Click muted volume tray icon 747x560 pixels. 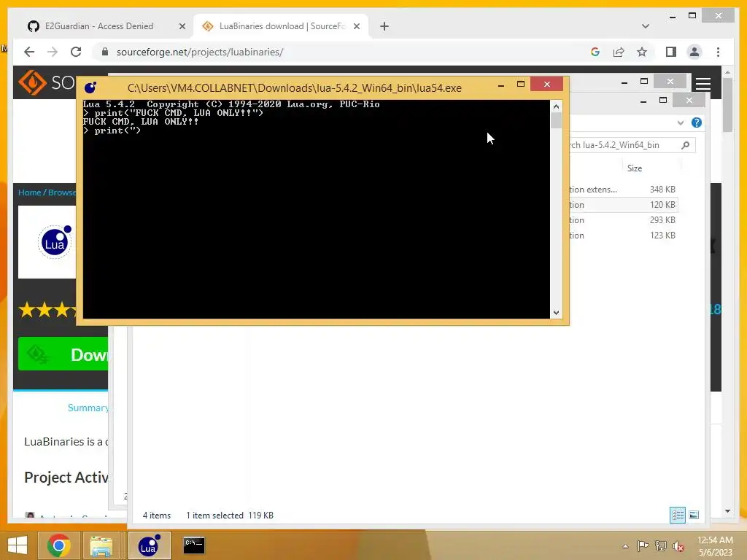point(678,546)
